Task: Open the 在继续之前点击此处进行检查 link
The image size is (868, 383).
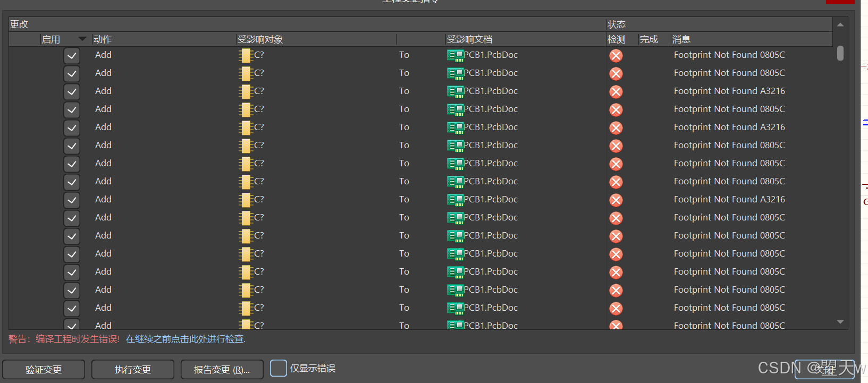Action: tap(186, 339)
